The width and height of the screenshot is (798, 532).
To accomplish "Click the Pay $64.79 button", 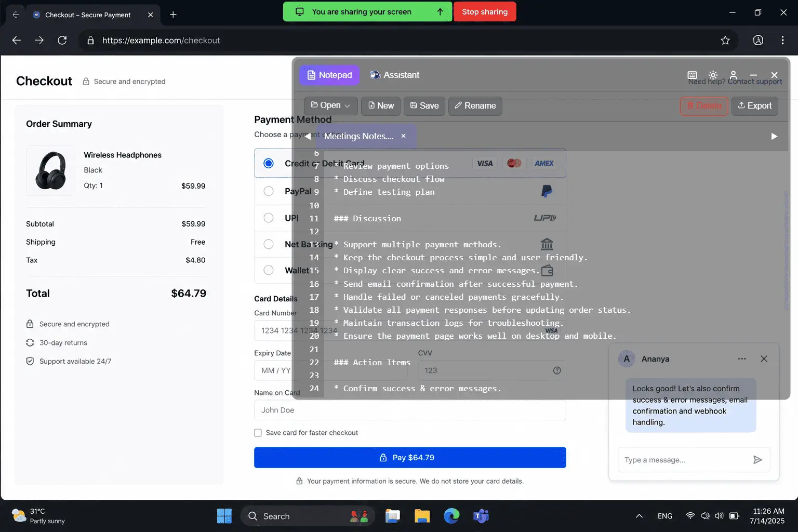I will [410, 458].
